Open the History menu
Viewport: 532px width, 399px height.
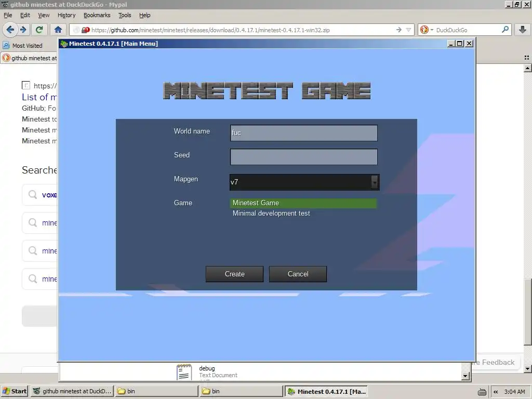tap(66, 15)
